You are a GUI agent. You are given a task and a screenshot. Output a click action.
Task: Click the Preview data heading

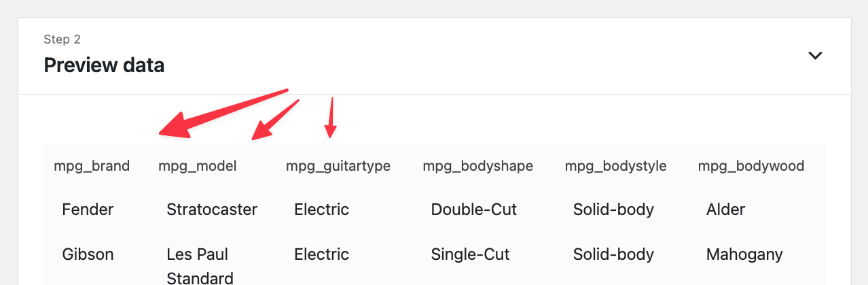point(104,65)
